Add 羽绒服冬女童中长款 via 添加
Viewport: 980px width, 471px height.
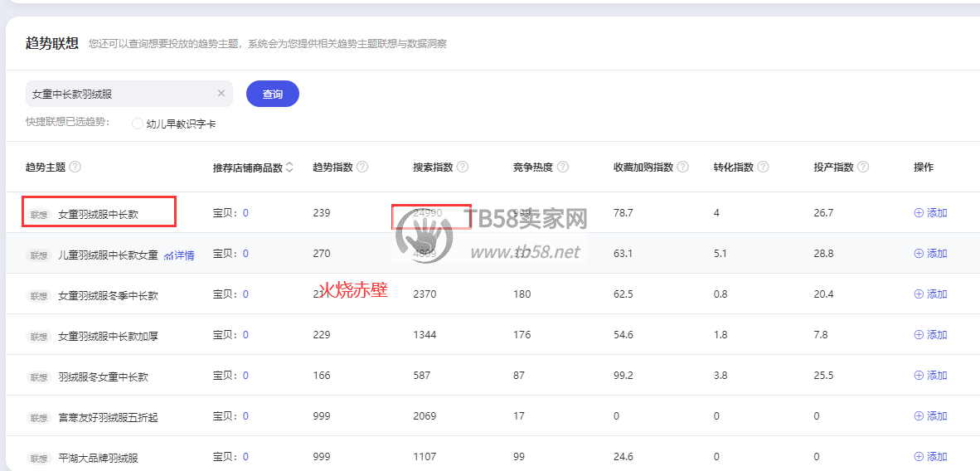(x=930, y=376)
